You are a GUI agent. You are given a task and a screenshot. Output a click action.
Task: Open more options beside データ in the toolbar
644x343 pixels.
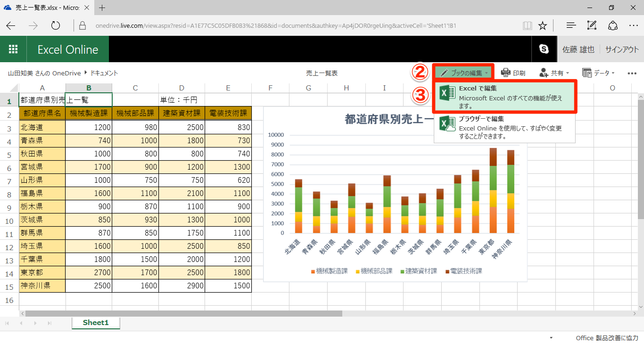point(632,73)
